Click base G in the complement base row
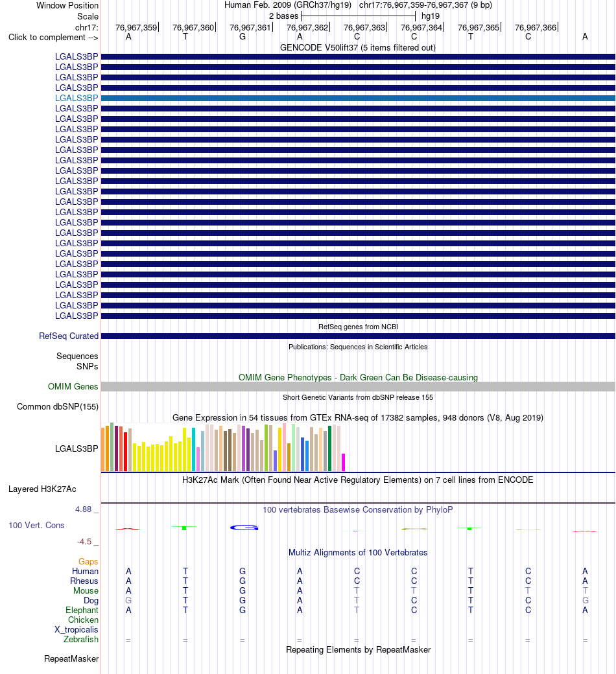This screenshot has height=674, width=616. (x=243, y=37)
